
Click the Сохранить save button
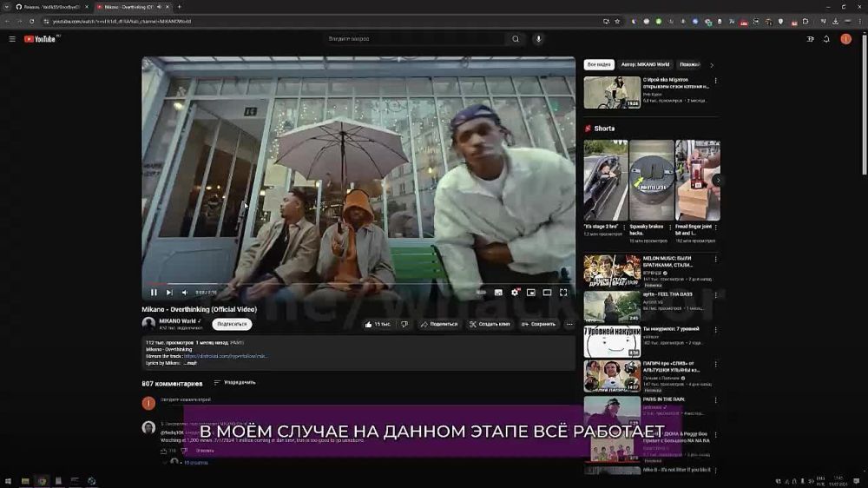pyautogui.click(x=539, y=324)
